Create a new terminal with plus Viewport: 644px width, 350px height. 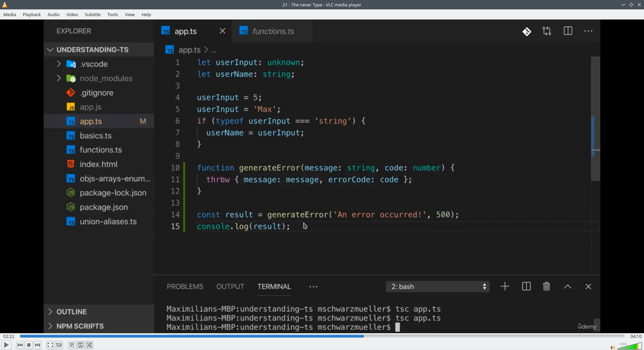pos(505,287)
